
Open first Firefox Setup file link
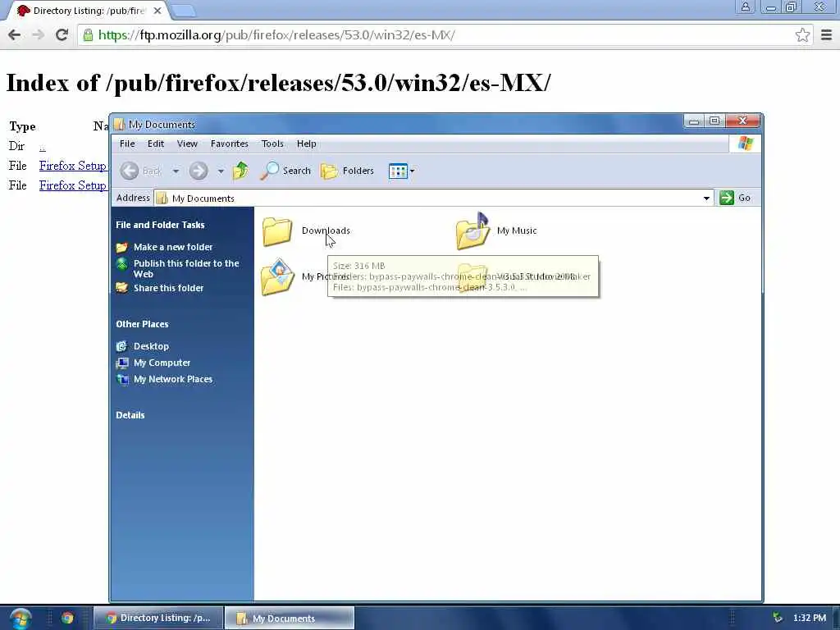click(73, 166)
